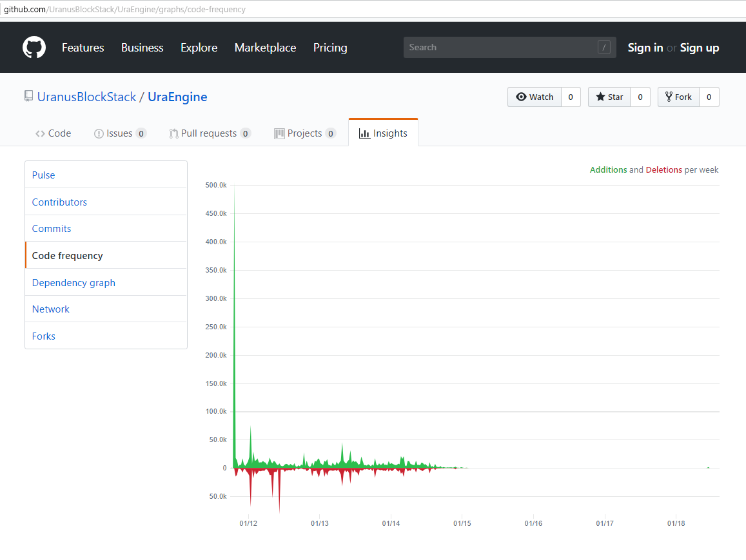Go to the Projects tab
Image resolution: width=746 pixels, height=560 pixels.
tap(305, 133)
